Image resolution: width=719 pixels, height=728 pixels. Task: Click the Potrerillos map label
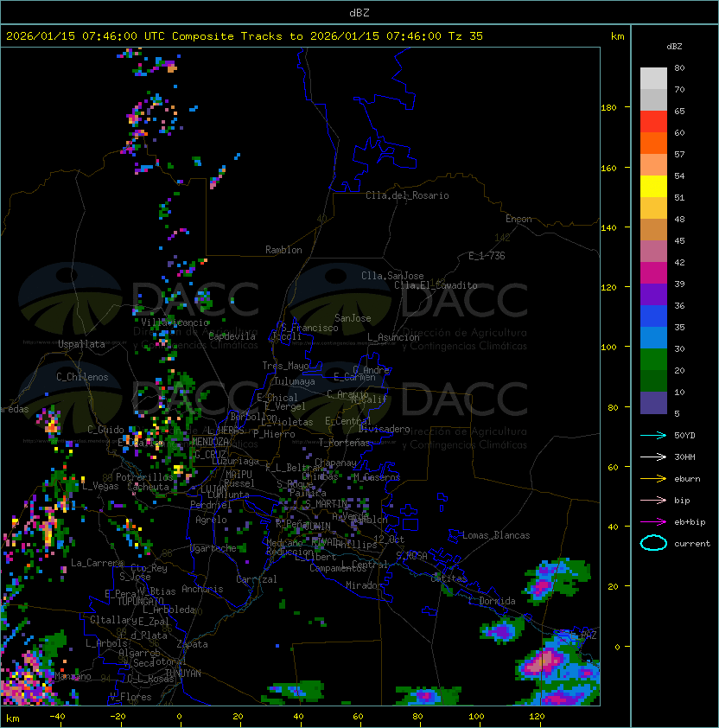coord(144,476)
